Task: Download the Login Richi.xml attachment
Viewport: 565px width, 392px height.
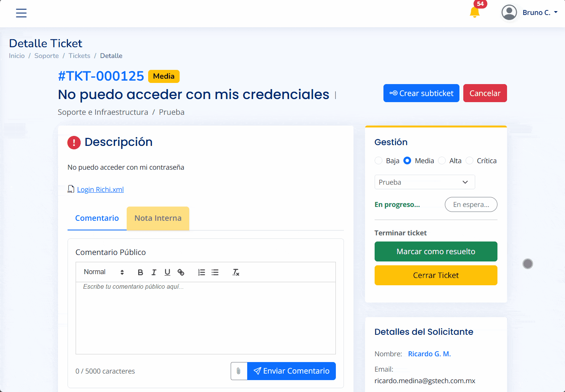Action: [x=100, y=189]
